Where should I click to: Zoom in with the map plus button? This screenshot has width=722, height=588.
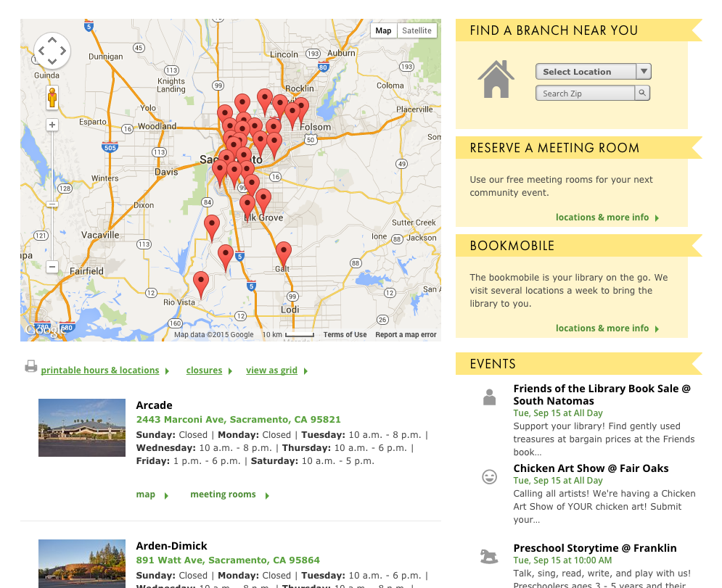coord(52,125)
